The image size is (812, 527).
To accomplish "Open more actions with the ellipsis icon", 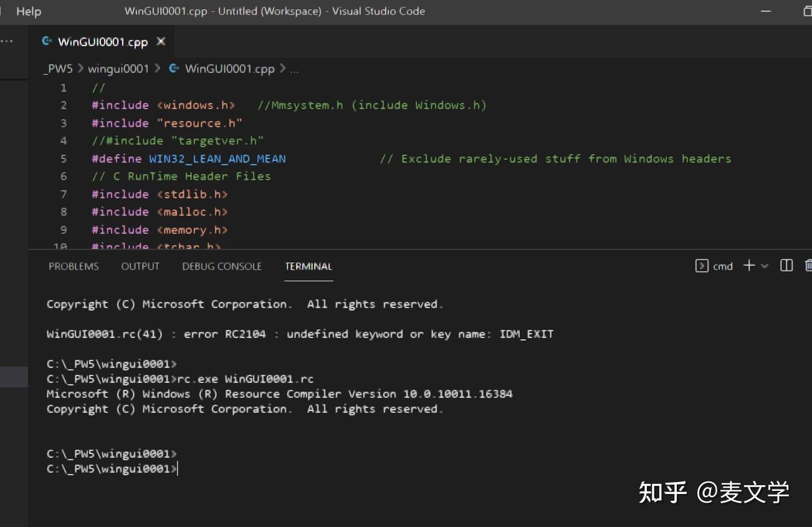I will coord(7,40).
